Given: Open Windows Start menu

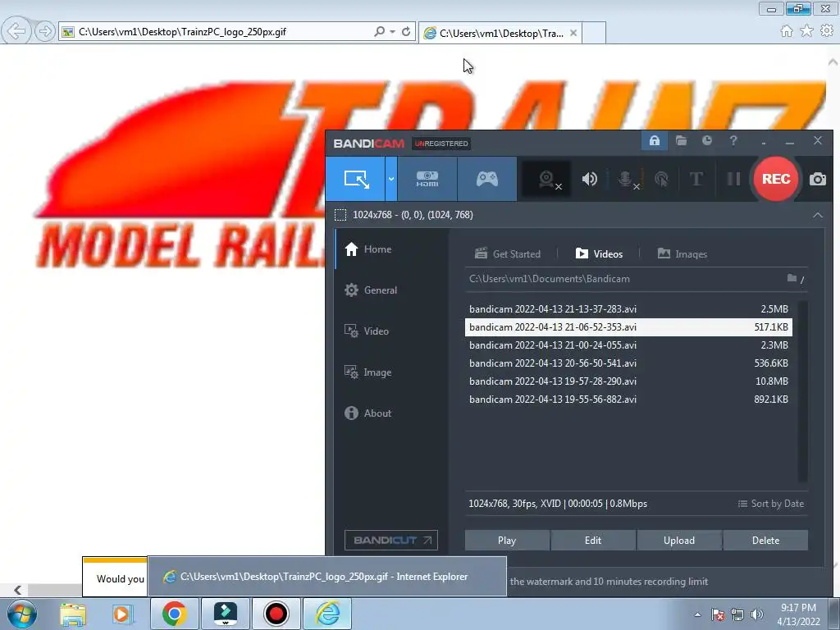Looking at the screenshot, I should [21, 614].
